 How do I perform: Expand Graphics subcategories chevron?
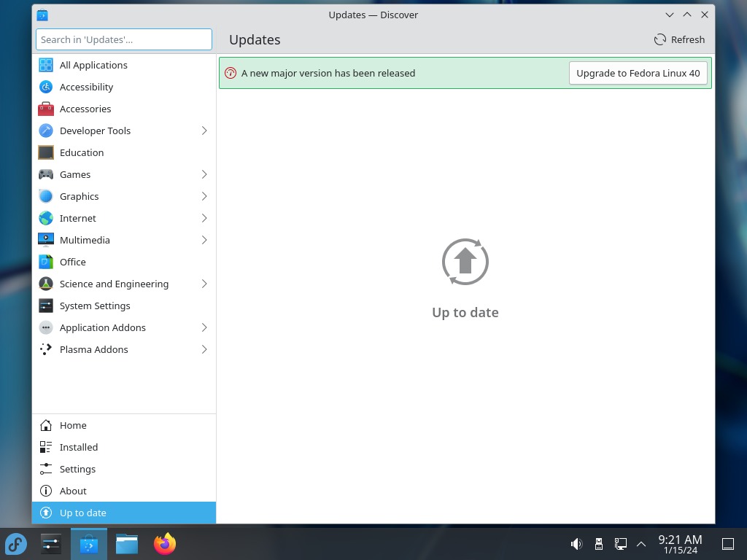click(204, 197)
